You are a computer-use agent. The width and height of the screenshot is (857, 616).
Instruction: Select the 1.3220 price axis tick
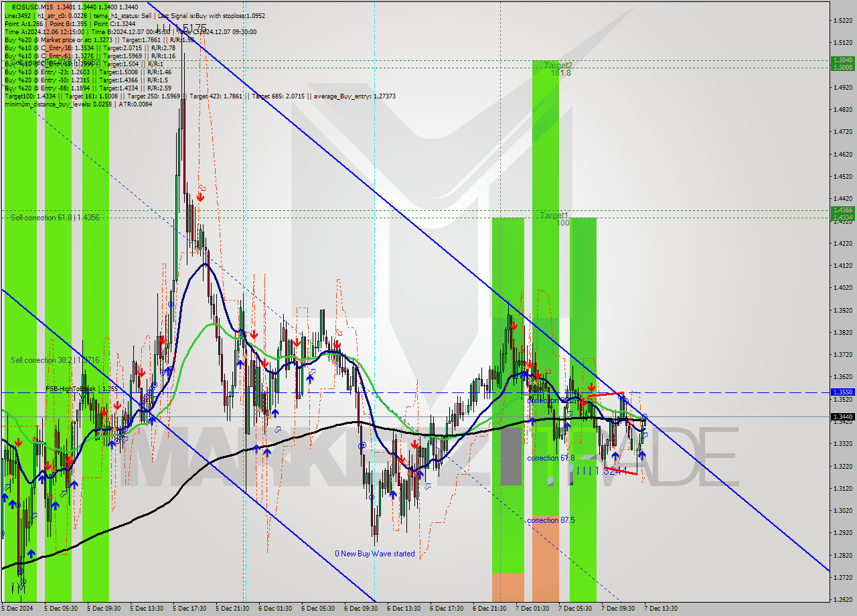point(843,466)
